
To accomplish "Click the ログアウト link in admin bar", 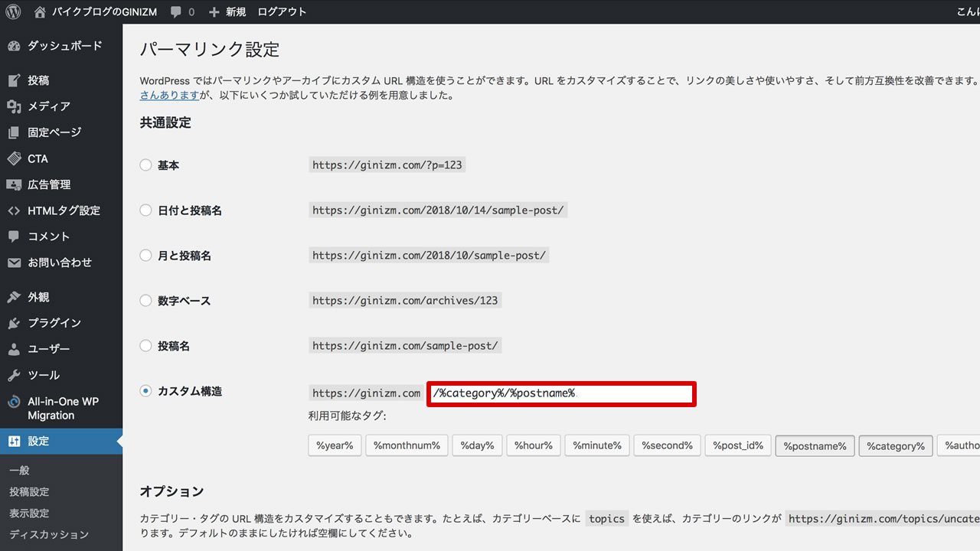I will click(x=282, y=12).
